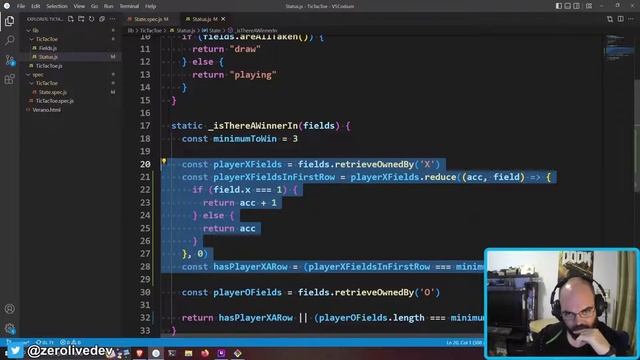Click line number 30 in gutter
Screen dimensions: 640x360
coord(145,292)
